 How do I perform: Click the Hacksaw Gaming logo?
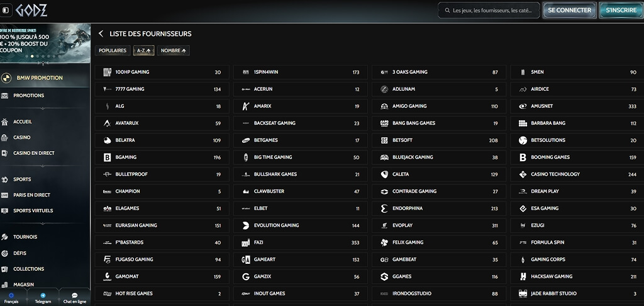(523, 277)
